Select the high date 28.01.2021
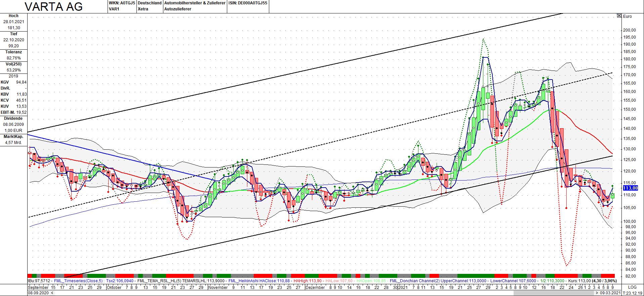This screenshot has width=644, height=296. coord(13,22)
